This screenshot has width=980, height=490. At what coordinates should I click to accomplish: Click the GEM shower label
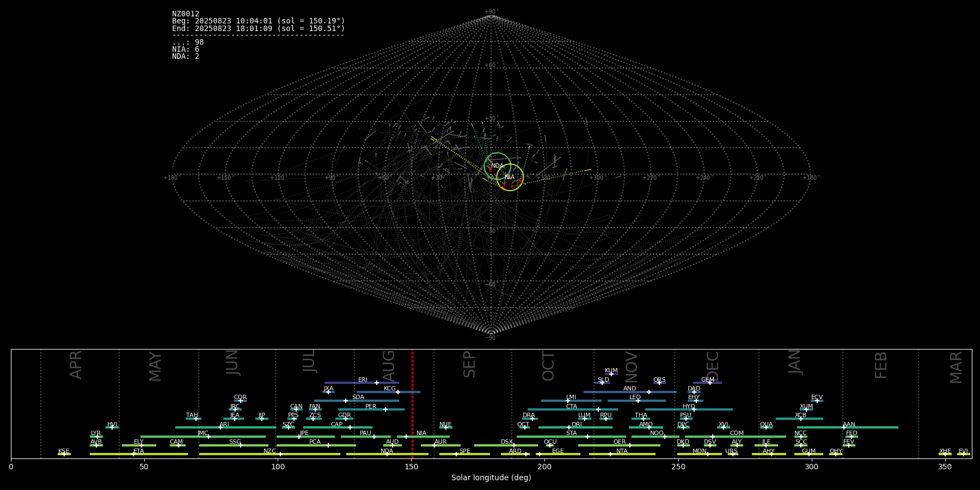coord(708,380)
